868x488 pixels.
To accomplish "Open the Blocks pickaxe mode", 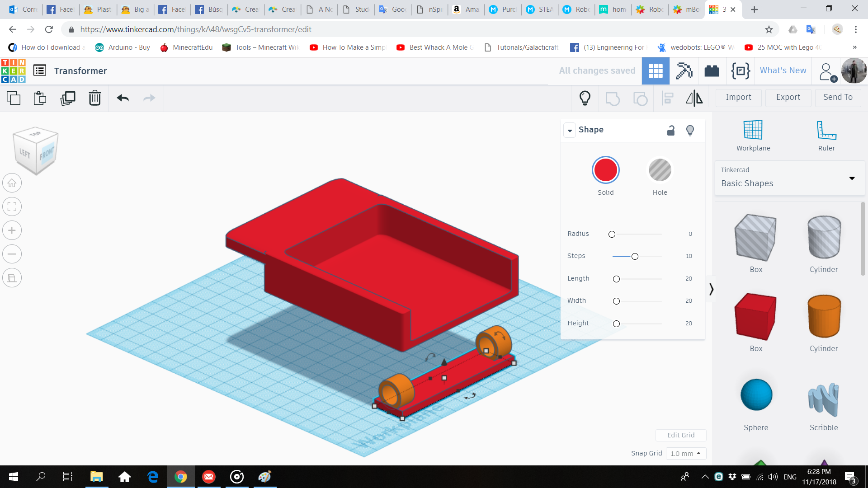I will [684, 71].
